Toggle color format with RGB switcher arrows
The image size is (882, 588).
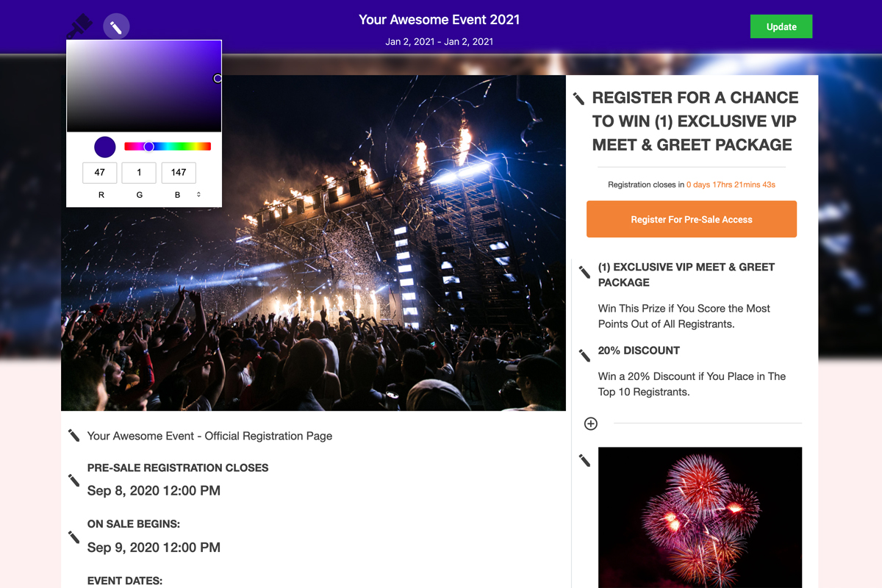198,195
